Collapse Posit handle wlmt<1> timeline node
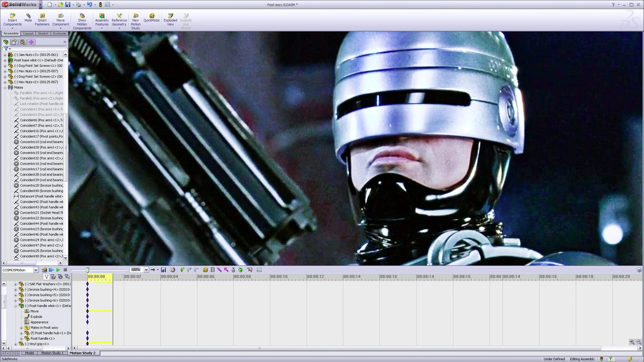The image size is (644, 362). point(16,306)
